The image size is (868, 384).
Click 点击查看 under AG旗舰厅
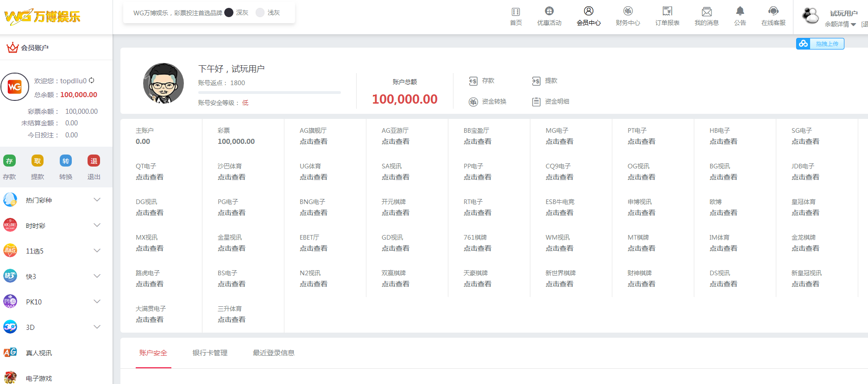pos(314,142)
